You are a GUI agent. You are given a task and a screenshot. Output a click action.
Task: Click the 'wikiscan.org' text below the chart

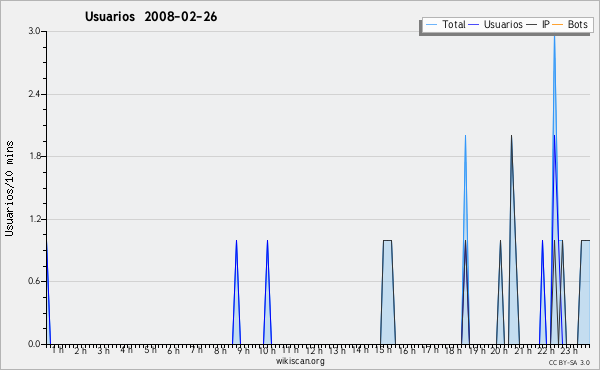coord(300,361)
